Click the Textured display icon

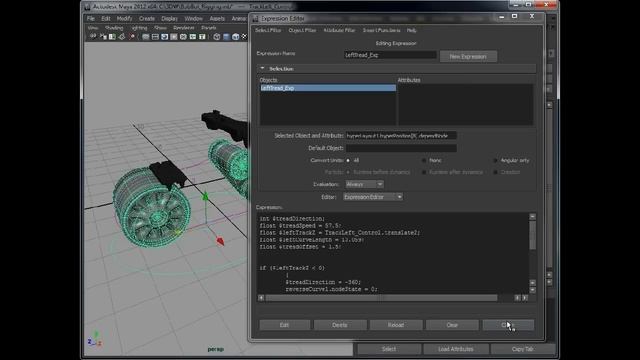tap(244, 37)
